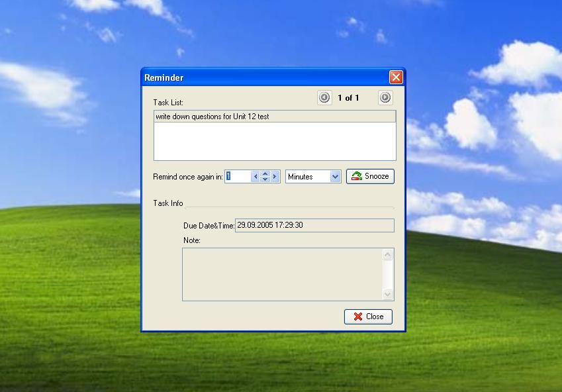This screenshot has height=392, width=562.
Task: Decrease remind interval with the down arrow
Action: 265,179
